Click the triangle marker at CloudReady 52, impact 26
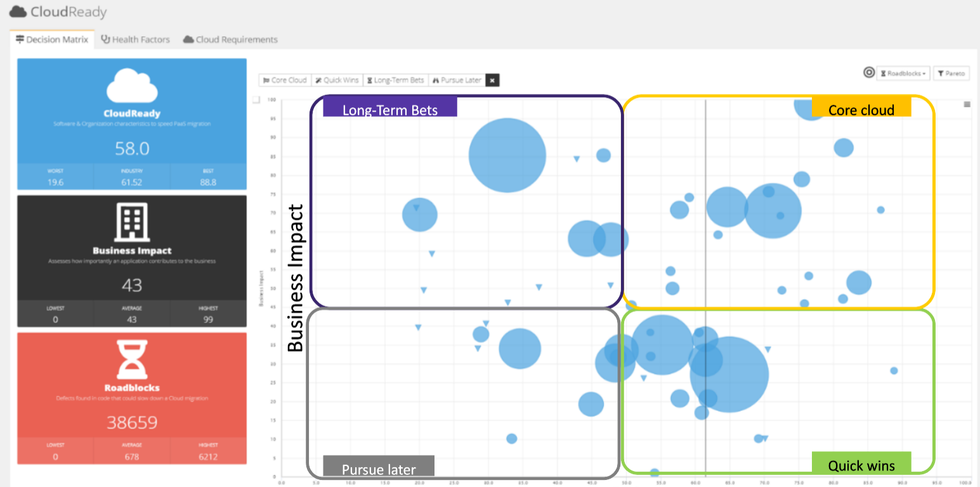The image size is (980, 487). (643, 378)
